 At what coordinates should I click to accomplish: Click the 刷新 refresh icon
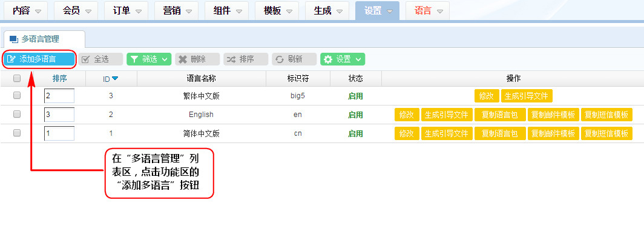280,59
